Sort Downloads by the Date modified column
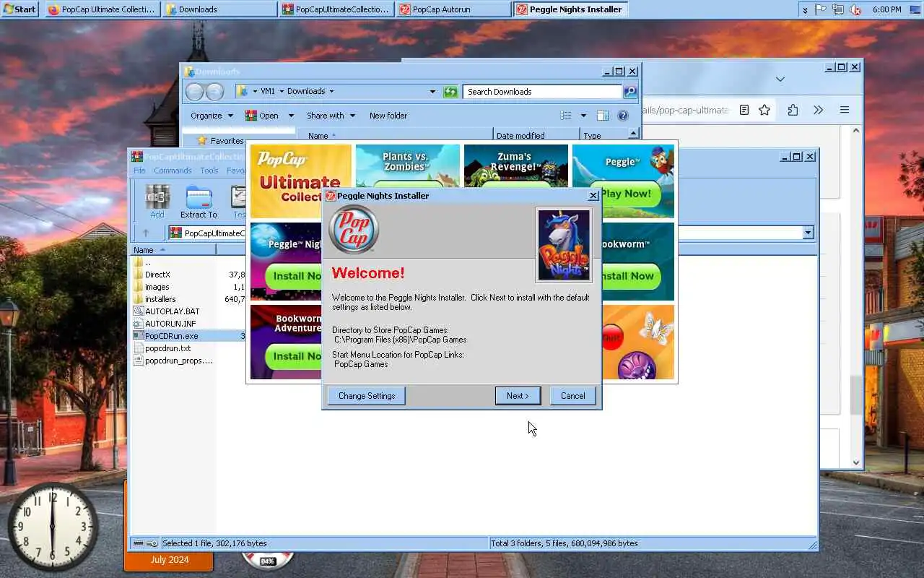The width and height of the screenshot is (924, 578). tap(537, 136)
